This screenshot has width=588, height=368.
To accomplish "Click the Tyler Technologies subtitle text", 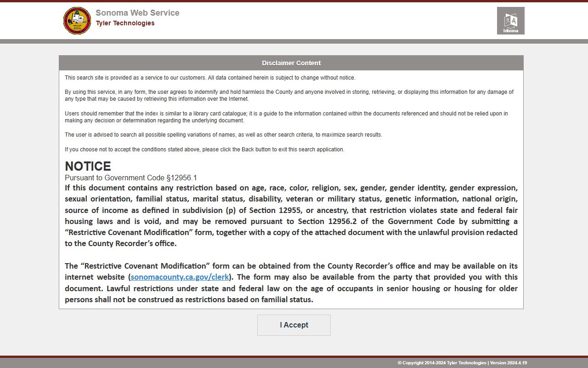I will pos(125,23).
